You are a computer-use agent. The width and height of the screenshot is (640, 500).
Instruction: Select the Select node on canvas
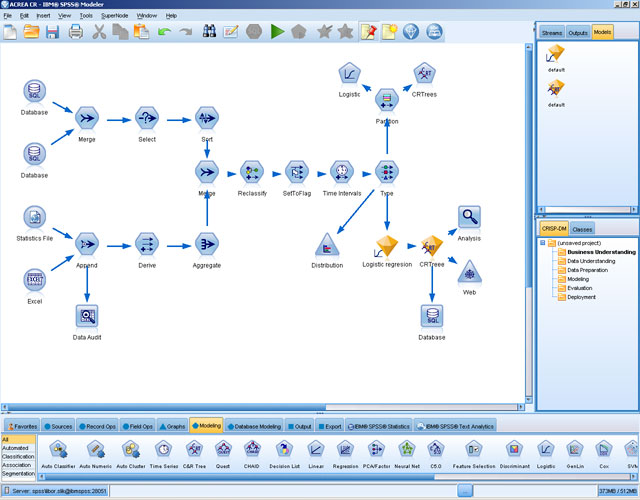point(147,118)
